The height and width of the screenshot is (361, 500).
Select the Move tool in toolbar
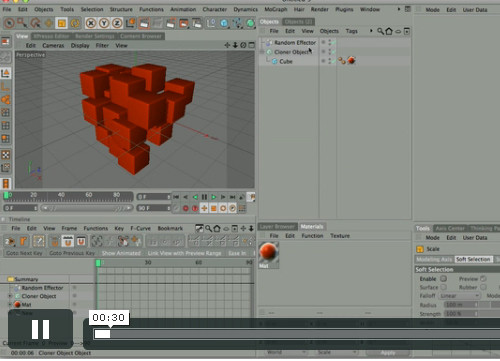coord(49,23)
